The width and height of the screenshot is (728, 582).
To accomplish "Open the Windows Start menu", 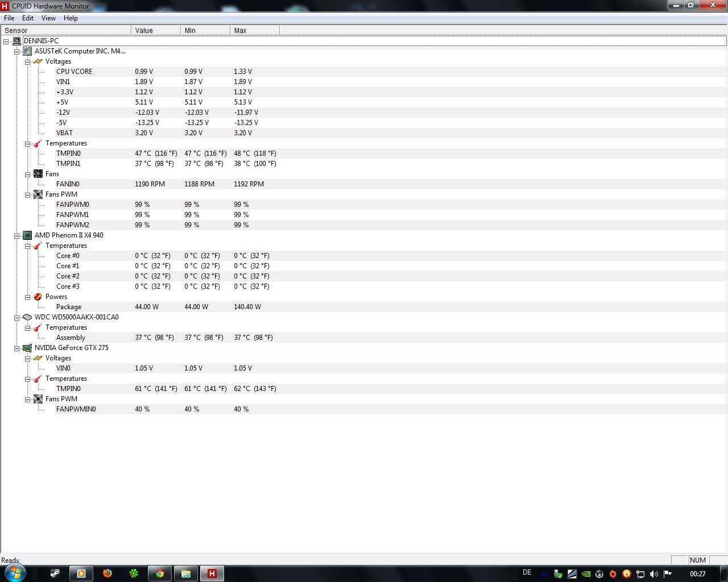I will 15,573.
